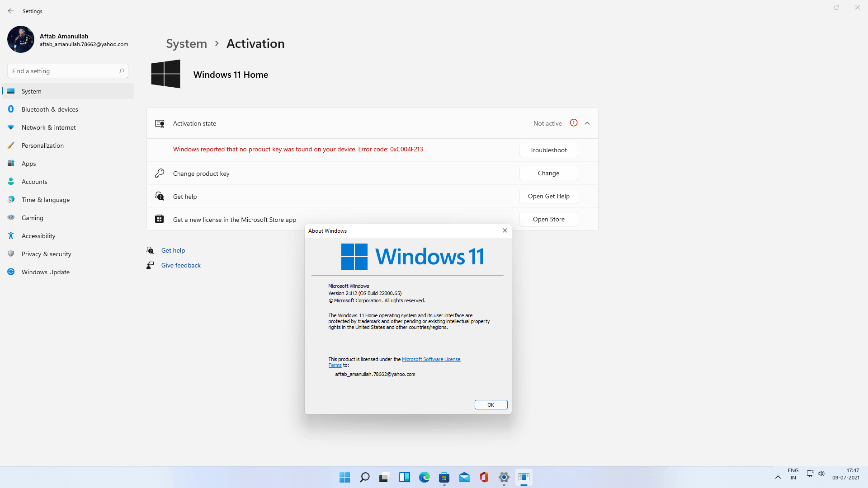Click the Troubleshoot button

tap(548, 150)
